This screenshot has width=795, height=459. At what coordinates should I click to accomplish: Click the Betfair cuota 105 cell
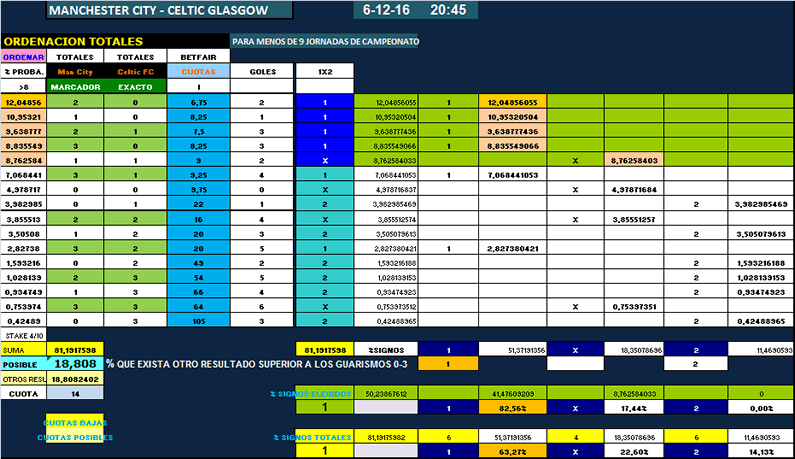coord(198,321)
